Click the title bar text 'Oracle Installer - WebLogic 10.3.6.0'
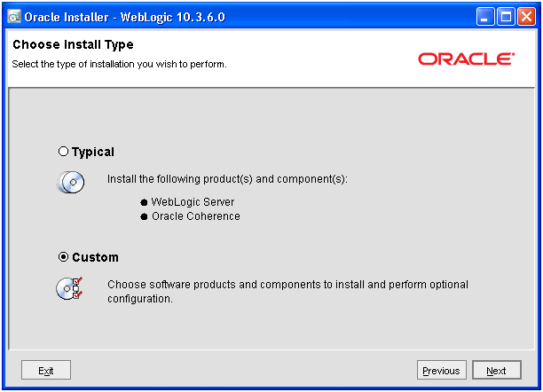Image resolution: width=543 pixels, height=392 pixels. pos(125,17)
